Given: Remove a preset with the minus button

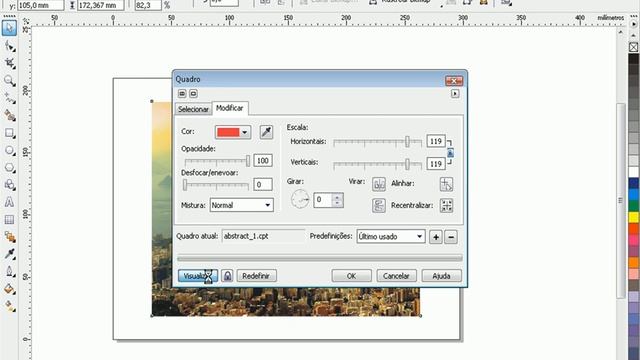Looking at the screenshot, I should pos(451,237).
